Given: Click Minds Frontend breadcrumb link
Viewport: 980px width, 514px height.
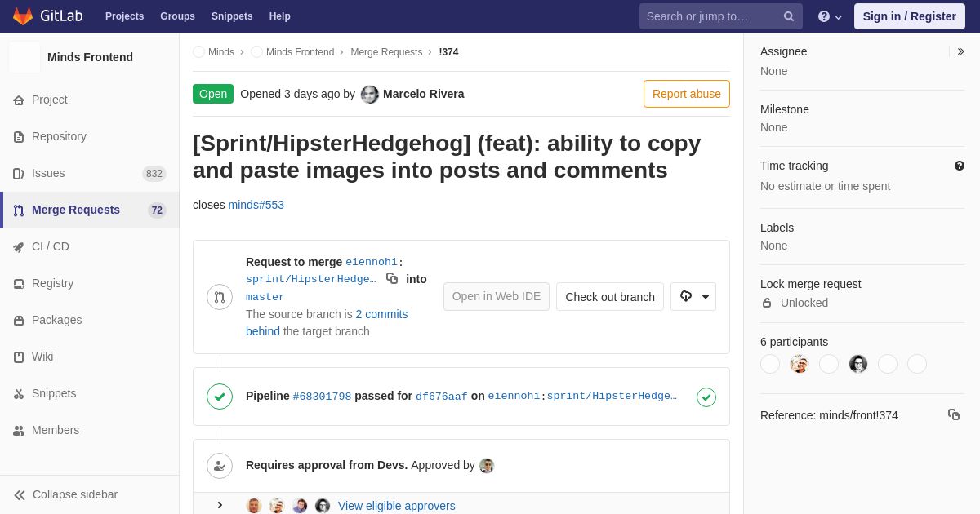Looking at the screenshot, I should click(300, 52).
